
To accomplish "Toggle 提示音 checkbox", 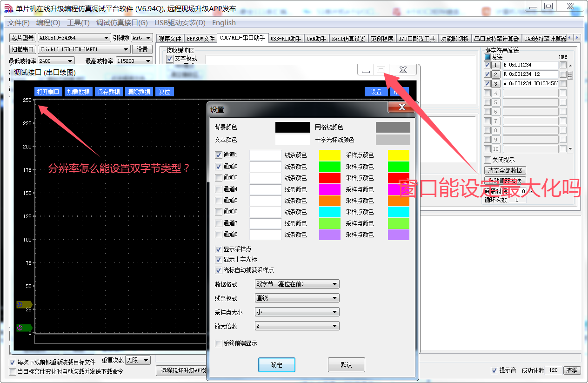I will click(x=494, y=370).
